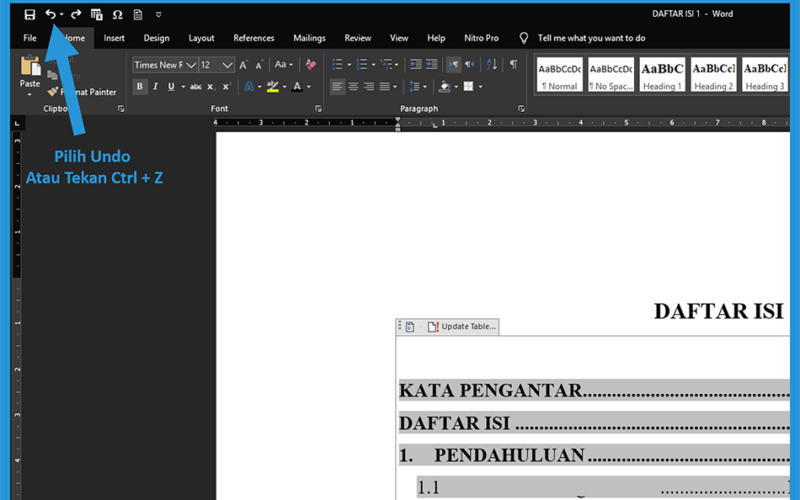This screenshot has width=800, height=500.
Task: Redo the previously undone action
Action: tap(76, 14)
